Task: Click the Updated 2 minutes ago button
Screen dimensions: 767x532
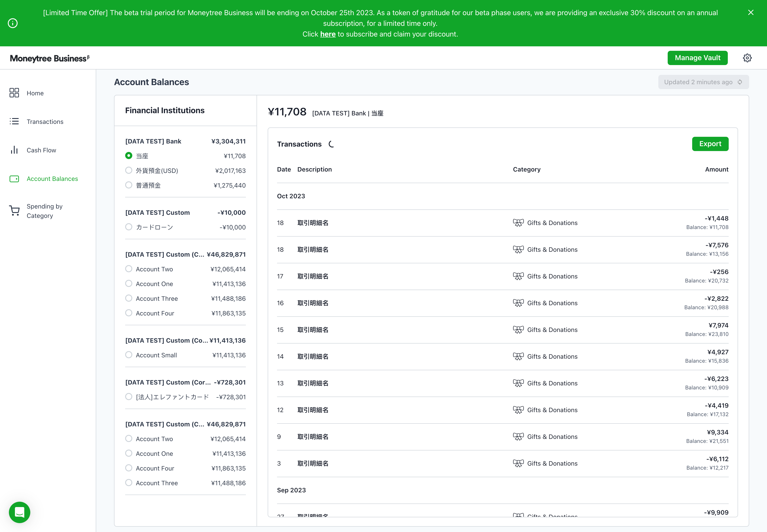Action: click(703, 82)
